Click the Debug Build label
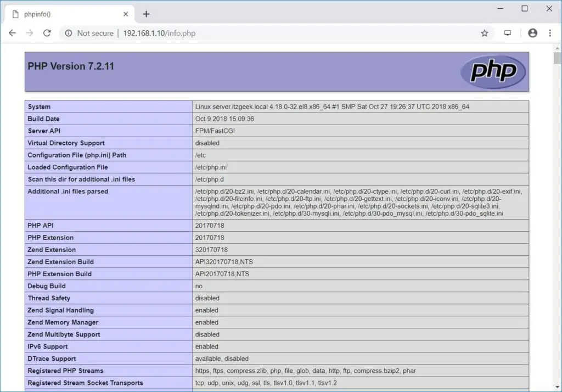The height and width of the screenshot is (392, 562). point(46,286)
